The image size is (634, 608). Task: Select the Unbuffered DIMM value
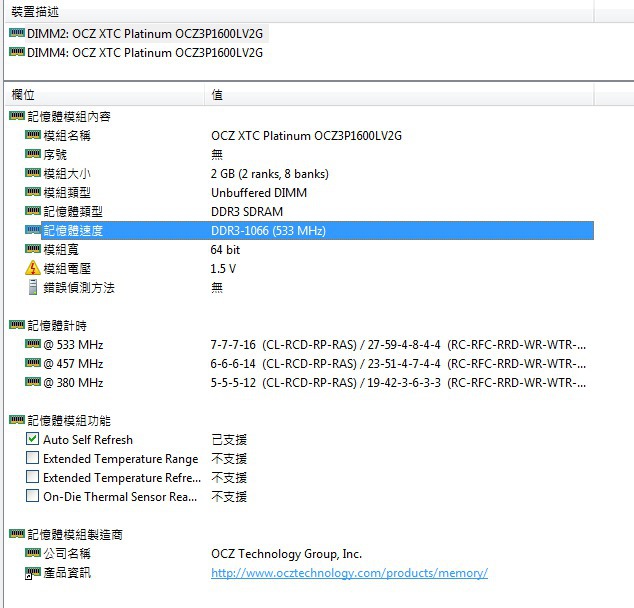click(259, 193)
